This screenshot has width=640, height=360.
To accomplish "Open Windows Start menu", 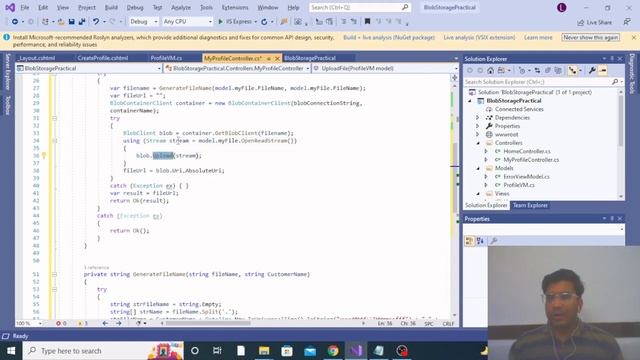I will point(11,351).
